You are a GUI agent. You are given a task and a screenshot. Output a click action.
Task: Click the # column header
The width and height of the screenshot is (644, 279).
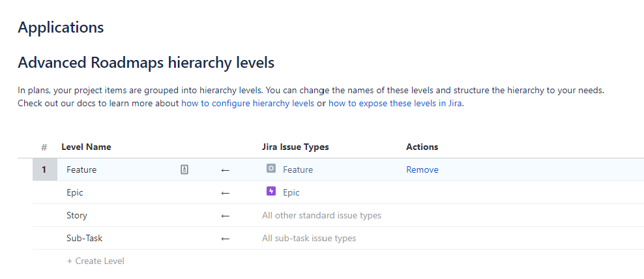coord(44,147)
